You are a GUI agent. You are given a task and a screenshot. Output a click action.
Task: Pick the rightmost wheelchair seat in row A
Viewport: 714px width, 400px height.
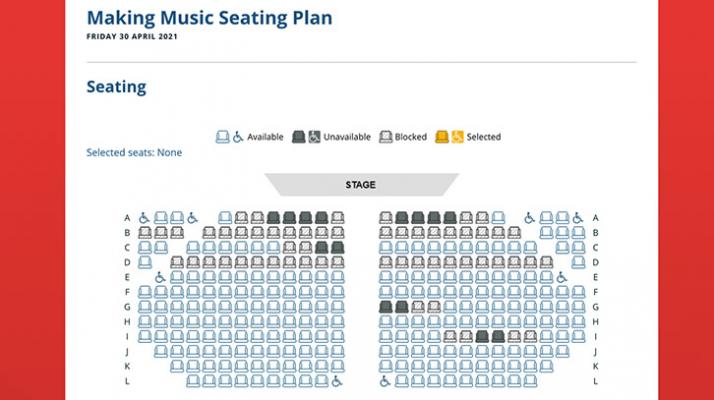click(x=578, y=217)
